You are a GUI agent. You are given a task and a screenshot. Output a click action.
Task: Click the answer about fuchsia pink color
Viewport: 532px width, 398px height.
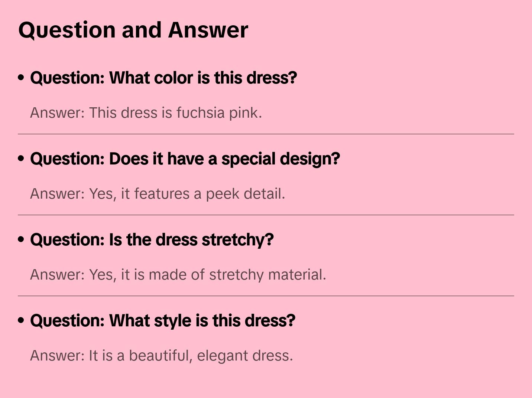(x=146, y=113)
